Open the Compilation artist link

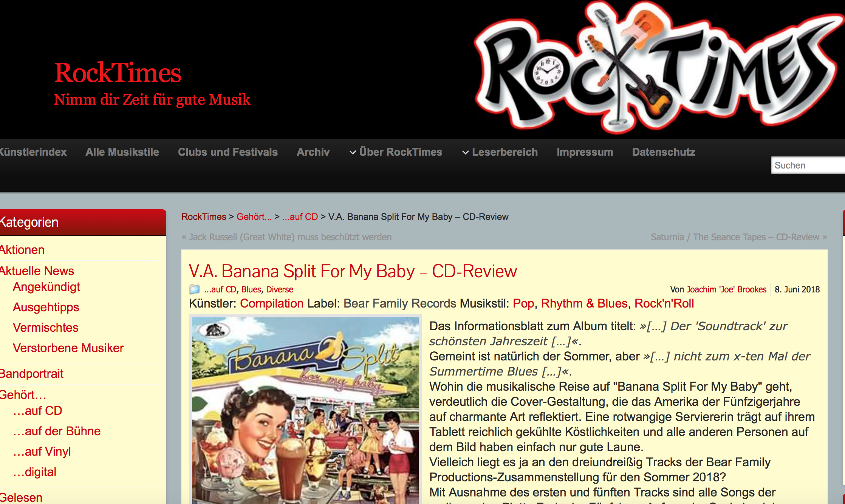tap(272, 303)
